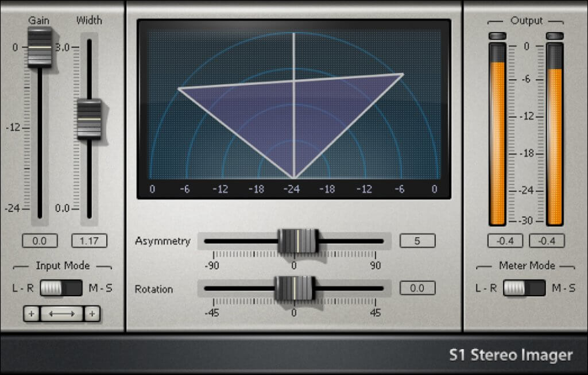Click the Gain value box showing 0.0

click(x=39, y=241)
